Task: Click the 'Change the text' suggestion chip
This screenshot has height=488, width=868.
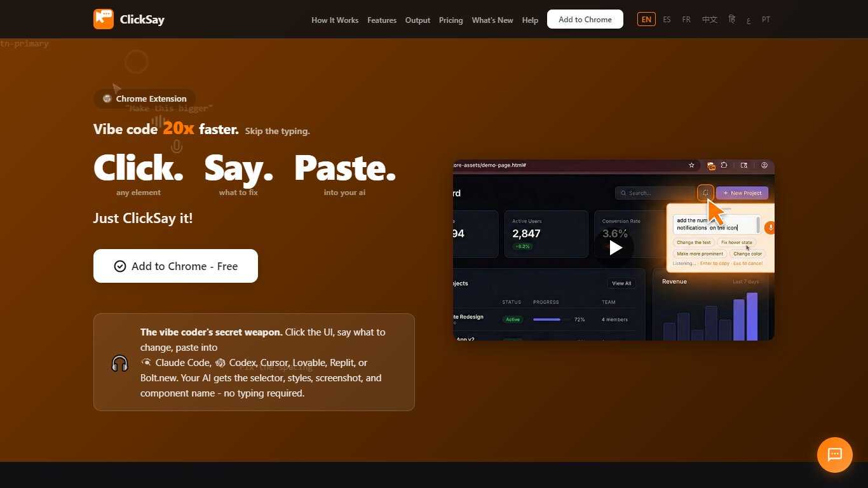Action: (694, 243)
